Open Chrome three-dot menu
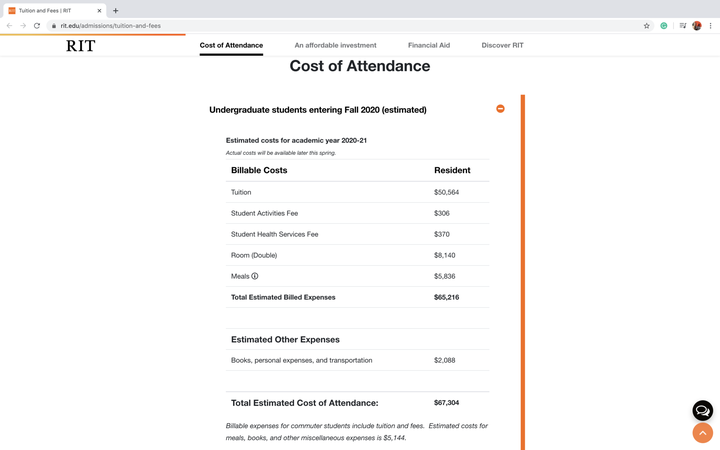This screenshot has width=720, height=450. [x=710, y=26]
